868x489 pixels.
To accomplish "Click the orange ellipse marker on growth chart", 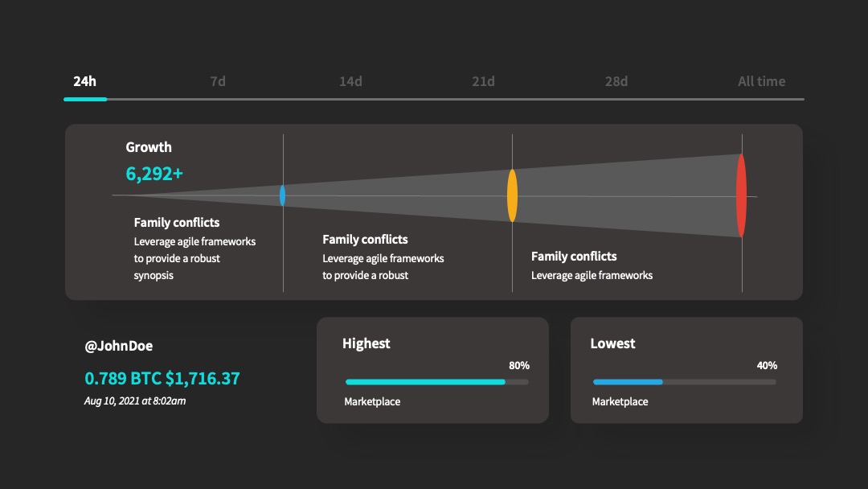I will click(513, 195).
